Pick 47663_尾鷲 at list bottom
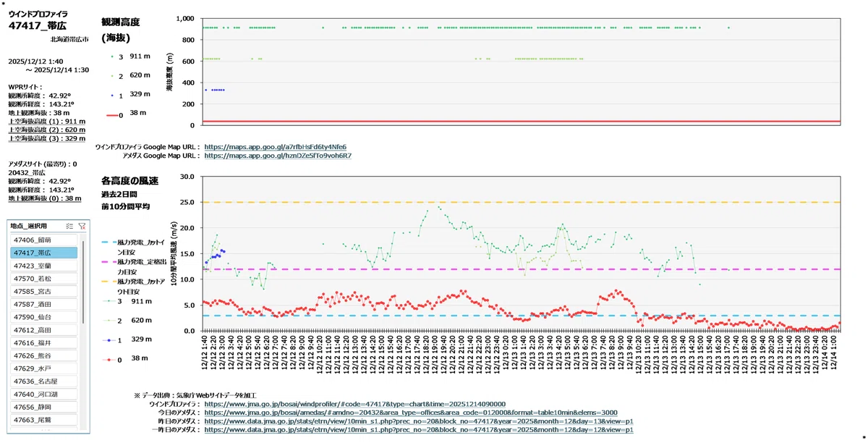868x443 pixels. [43, 421]
